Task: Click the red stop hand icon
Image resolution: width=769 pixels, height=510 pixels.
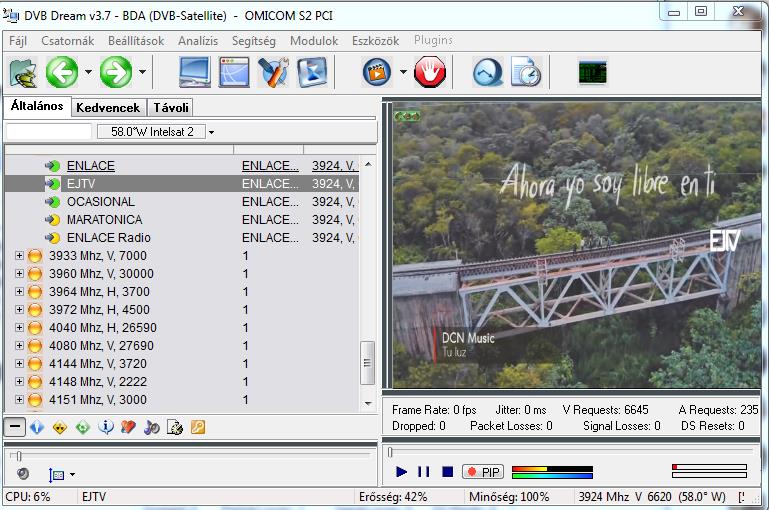Action: tap(430, 73)
